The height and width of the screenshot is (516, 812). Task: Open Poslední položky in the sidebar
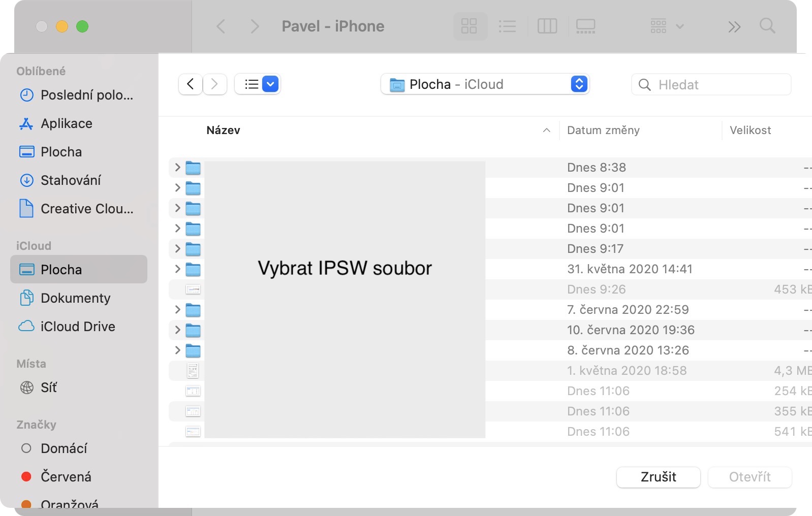(79, 95)
